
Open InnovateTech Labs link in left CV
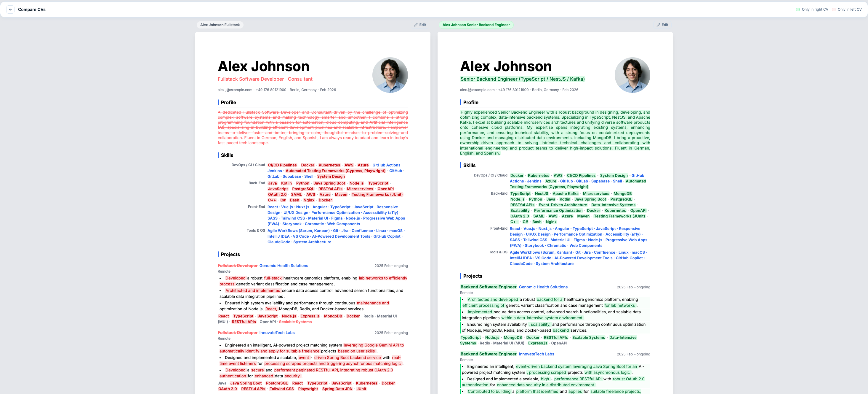(277, 333)
